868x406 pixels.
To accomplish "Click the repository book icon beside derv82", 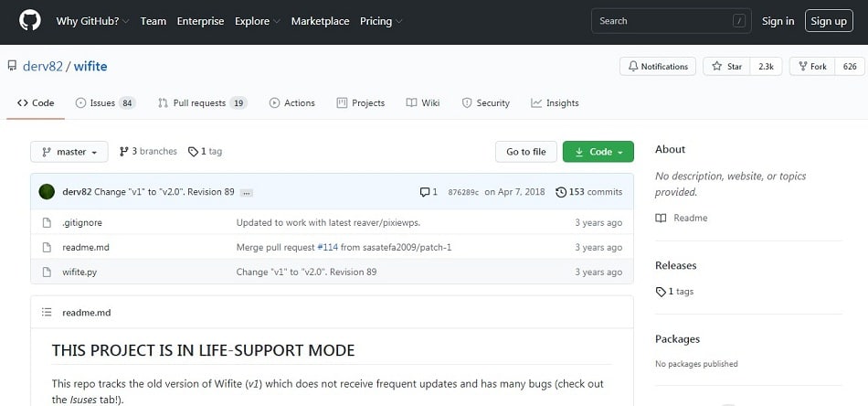I will [12, 67].
